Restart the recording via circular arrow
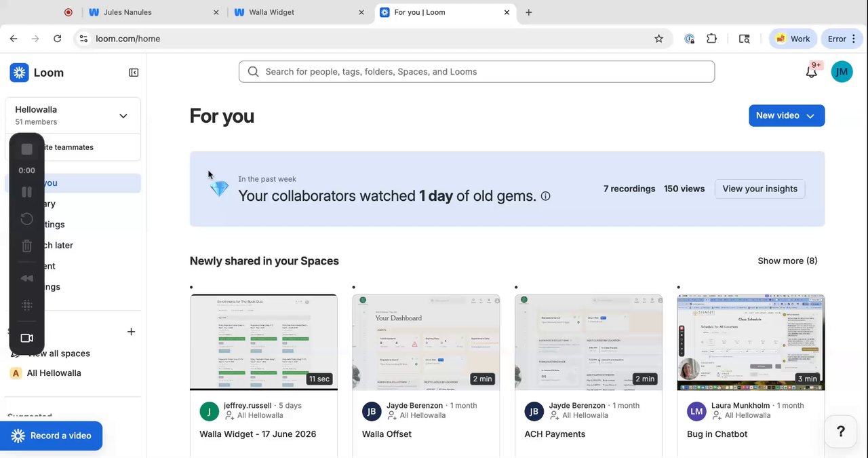The image size is (868, 458). point(27,218)
